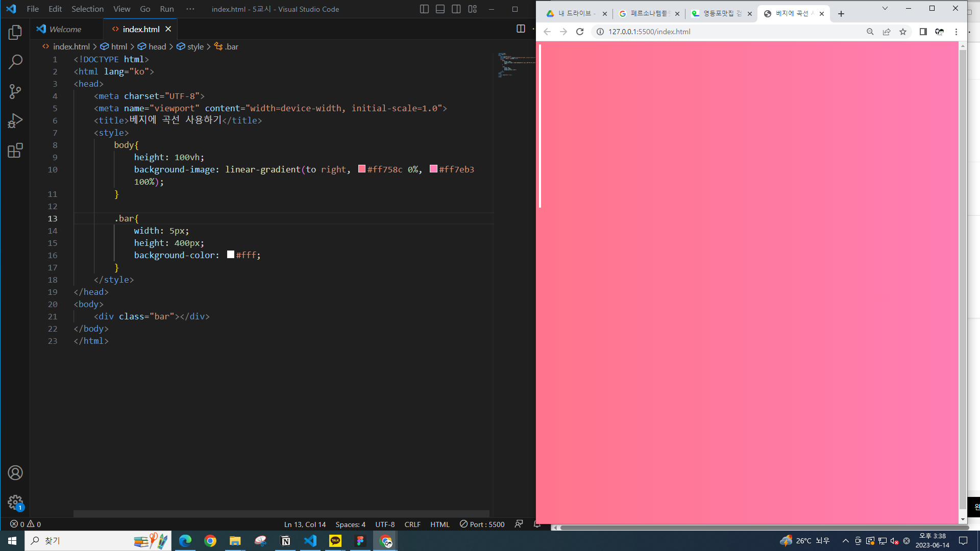Click the split editor right icon
The height and width of the screenshot is (551, 980).
pos(521,29)
